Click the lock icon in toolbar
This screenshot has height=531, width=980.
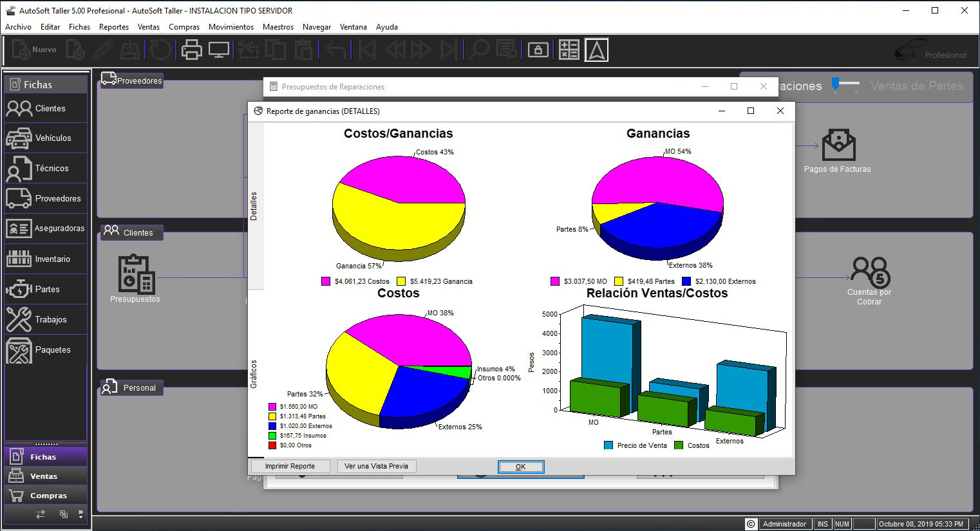click(x=538, y=50)
